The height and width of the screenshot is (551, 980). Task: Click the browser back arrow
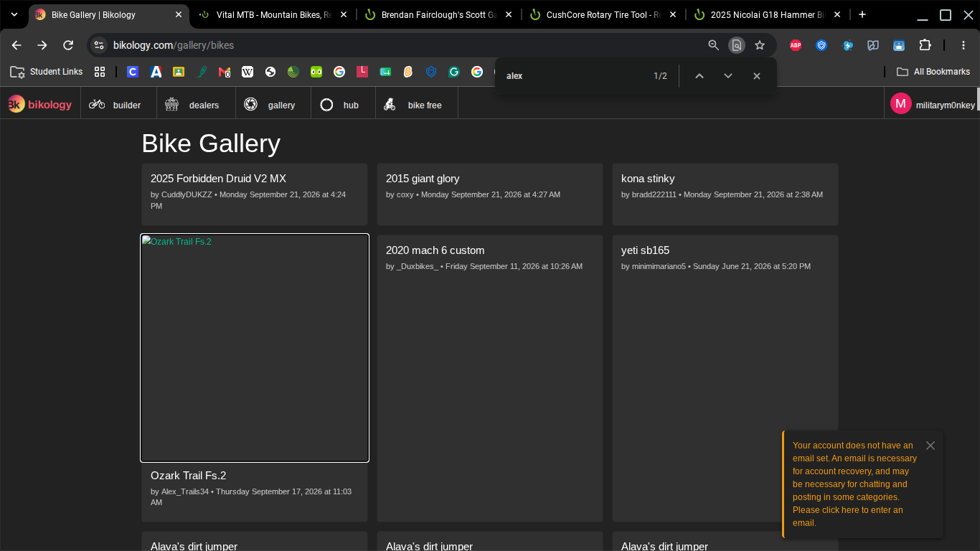pyautogui.click(x=17, y=45)
